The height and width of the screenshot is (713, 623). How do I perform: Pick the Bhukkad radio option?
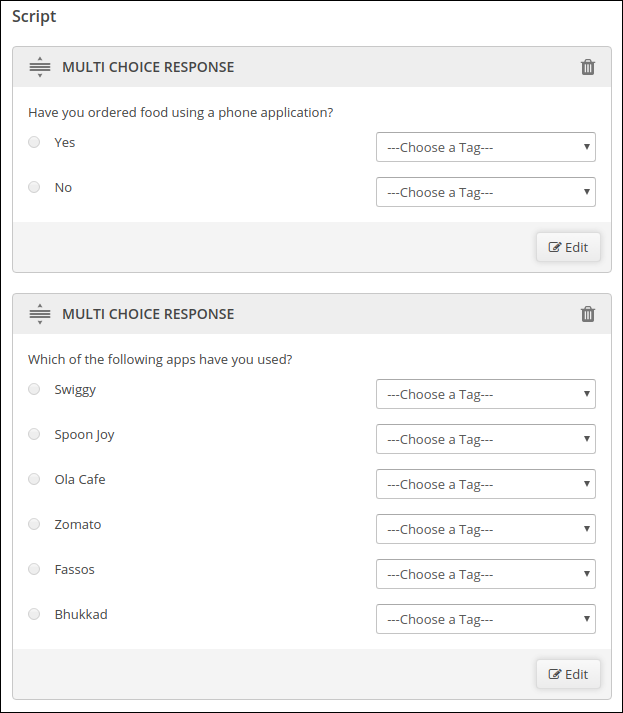point(34,614)
